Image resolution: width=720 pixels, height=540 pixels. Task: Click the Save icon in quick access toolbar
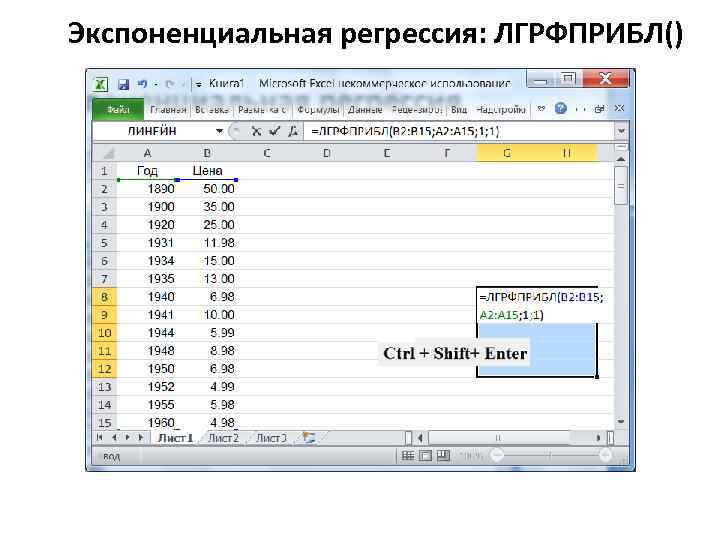coord(123,84)
